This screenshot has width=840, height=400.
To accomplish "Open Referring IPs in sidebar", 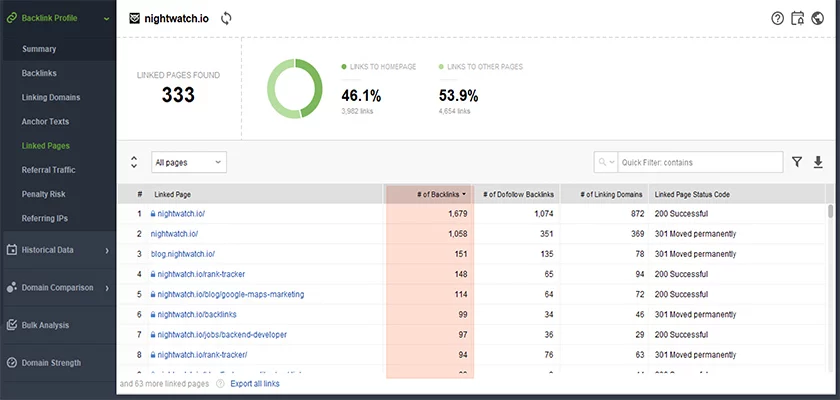I will [x=45, y=218].
